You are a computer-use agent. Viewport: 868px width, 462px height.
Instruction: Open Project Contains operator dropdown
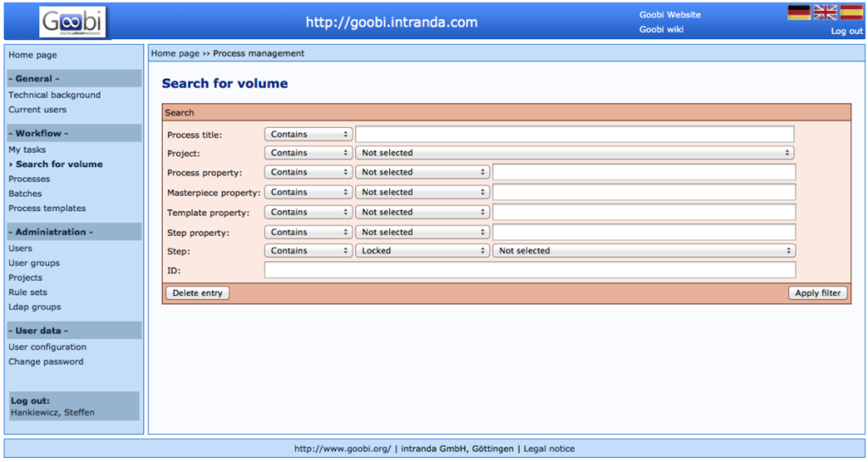click(x=309, y=153)
